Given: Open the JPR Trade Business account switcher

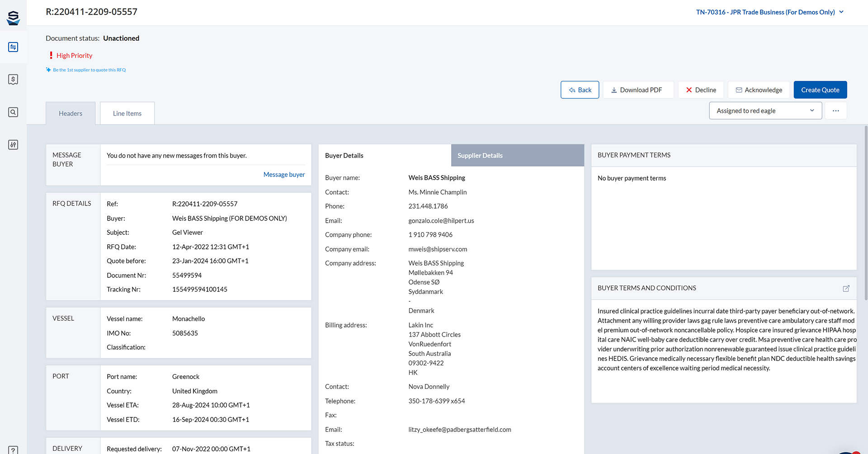Looking at the screenshot, I should [x=769, y=12].
